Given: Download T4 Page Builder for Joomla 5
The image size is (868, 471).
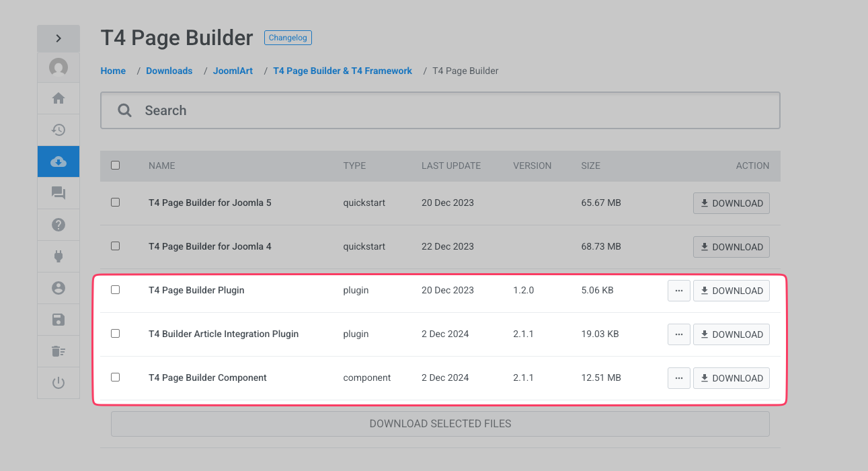Looking at the screenshot, I should click(732, 203).
